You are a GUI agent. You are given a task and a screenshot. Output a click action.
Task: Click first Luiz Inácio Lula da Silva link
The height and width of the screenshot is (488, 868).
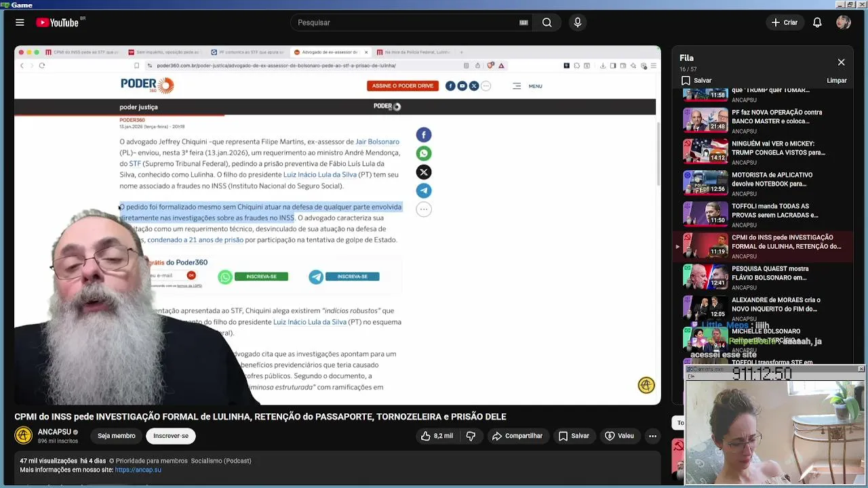tap(319, 175)
